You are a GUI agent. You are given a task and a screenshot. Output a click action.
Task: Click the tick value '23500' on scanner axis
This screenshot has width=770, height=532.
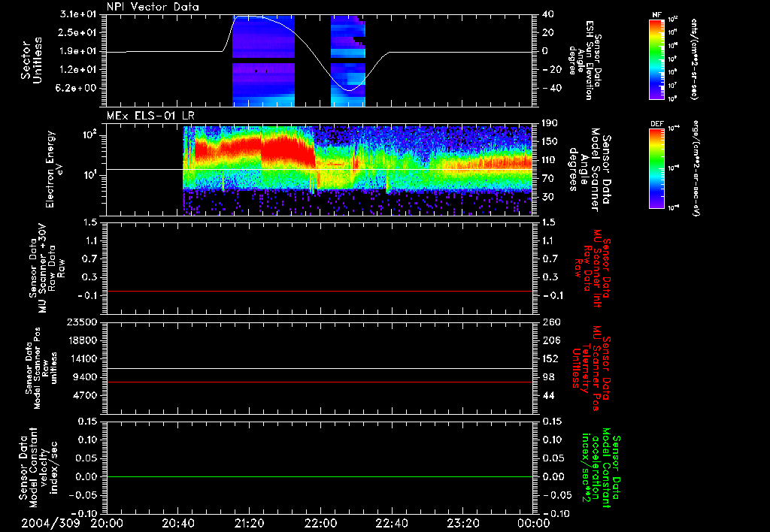[82, 322]
